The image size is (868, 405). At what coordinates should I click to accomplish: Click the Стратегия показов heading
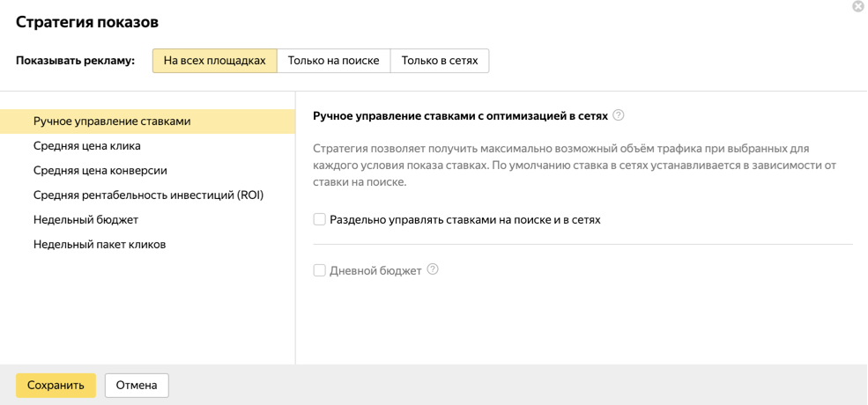87,22
